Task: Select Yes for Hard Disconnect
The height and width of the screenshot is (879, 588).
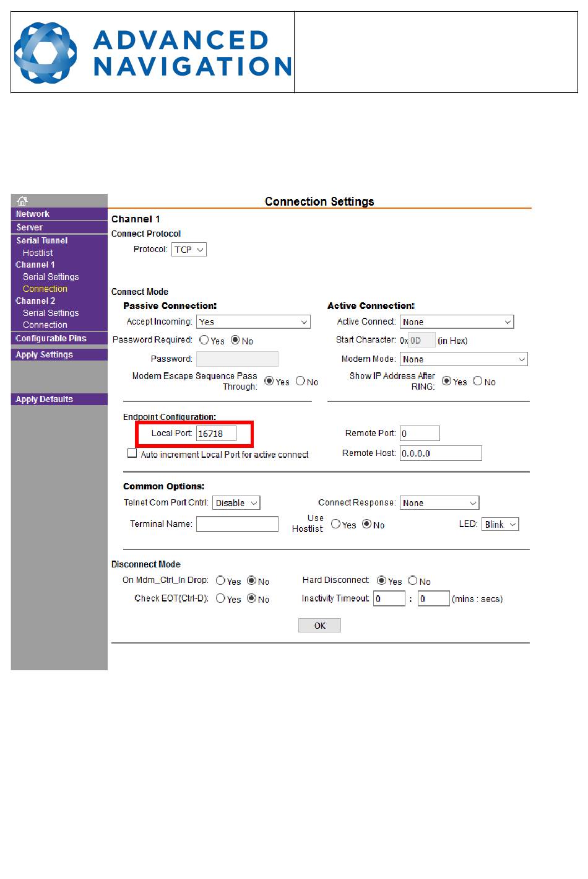Action: coord(381,580)
